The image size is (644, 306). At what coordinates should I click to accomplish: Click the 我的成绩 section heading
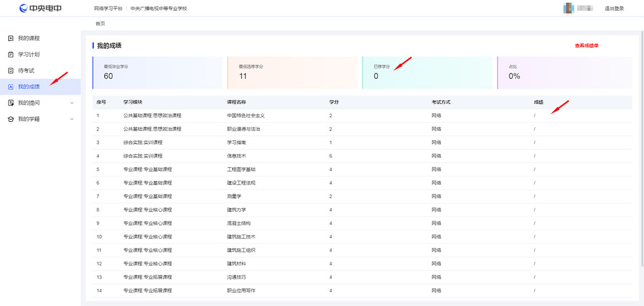tap(109, 46)
